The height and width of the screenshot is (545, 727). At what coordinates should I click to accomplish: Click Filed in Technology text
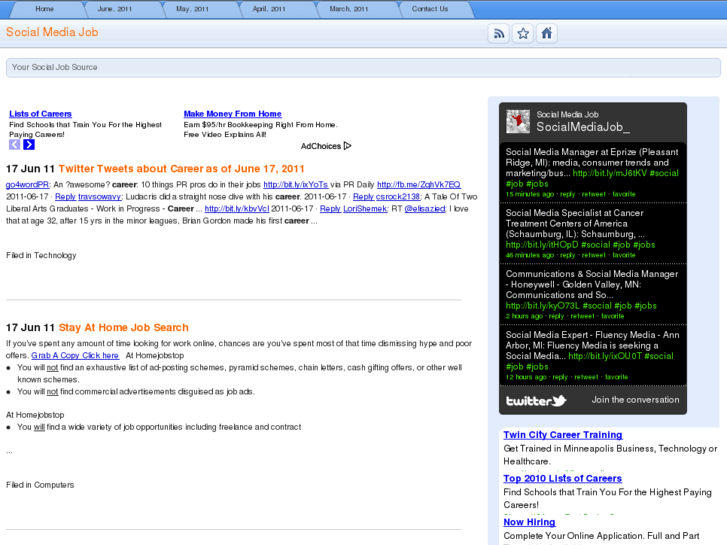(x=41, y=256)
